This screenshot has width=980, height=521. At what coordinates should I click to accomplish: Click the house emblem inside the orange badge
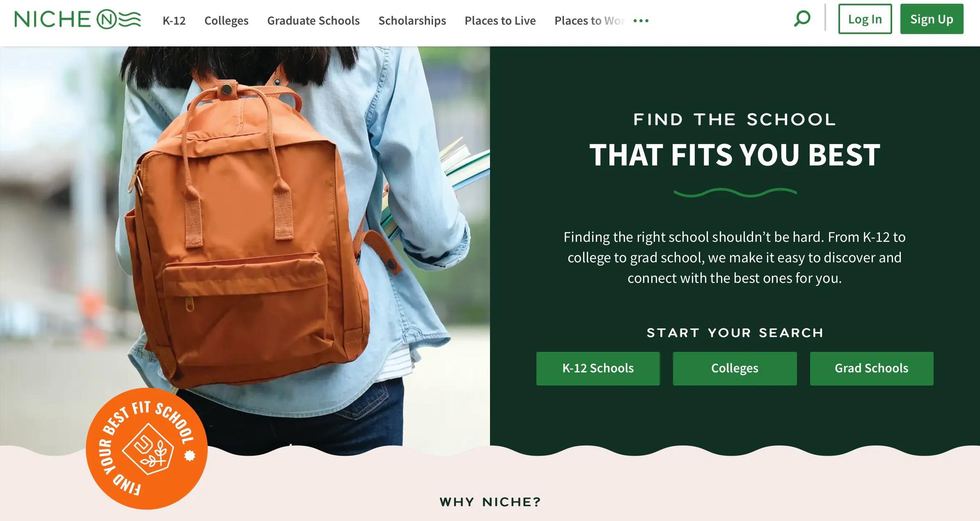click(148, 449)
